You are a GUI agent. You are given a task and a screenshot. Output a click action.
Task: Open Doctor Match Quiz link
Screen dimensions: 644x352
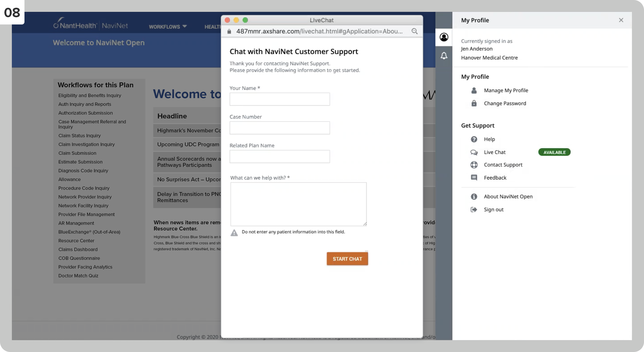[78, 276]
